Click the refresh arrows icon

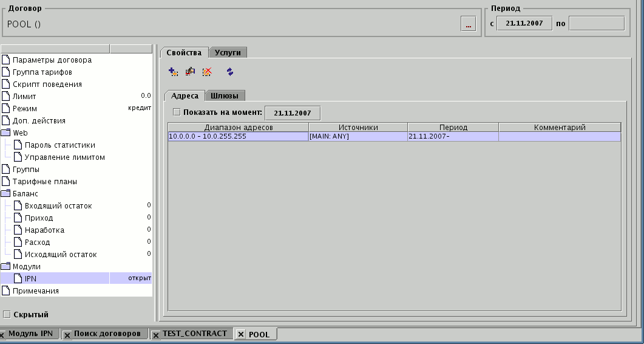point(229,72)
